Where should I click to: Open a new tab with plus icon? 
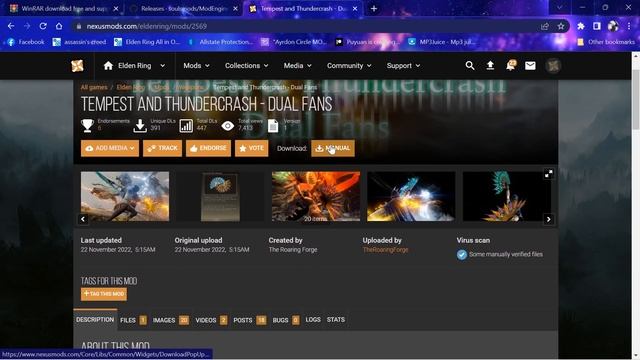pos(373,9)
